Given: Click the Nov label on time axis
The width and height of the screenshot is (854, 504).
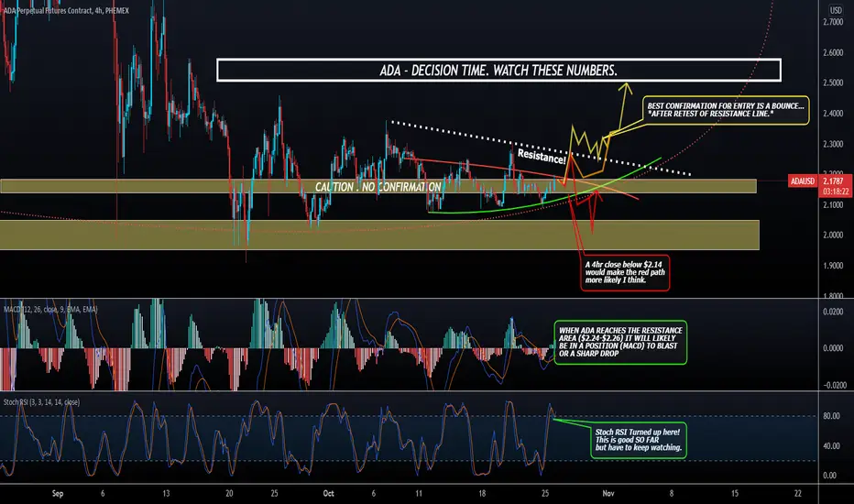Looking at the screenshot, I should click(x=608, y=494).
